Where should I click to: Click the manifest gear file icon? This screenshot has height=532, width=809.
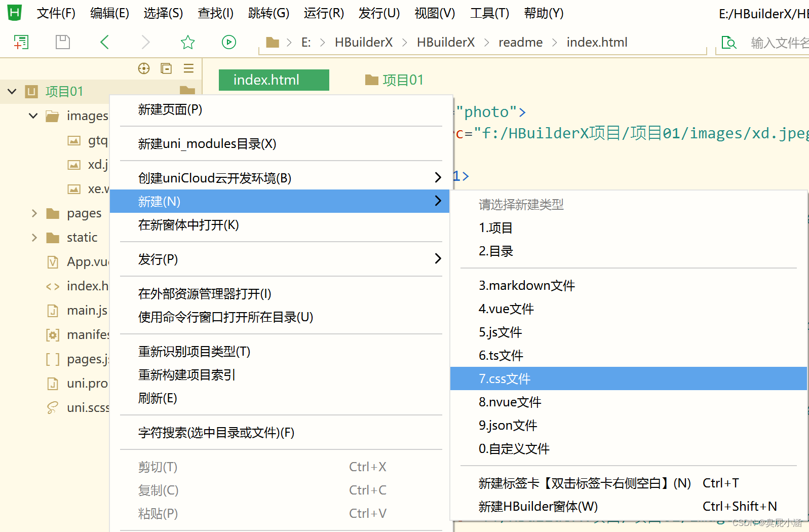point(53,335)
